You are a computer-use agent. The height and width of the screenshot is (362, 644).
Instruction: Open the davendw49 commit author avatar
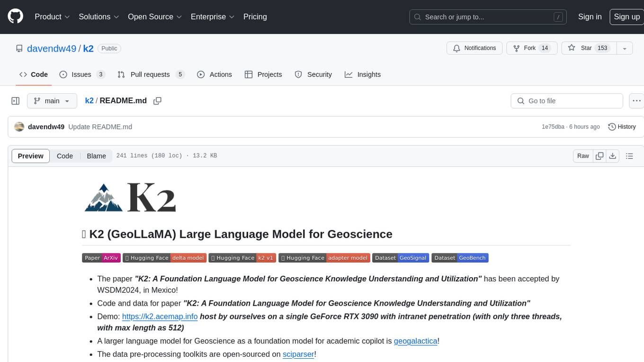tap(19, 127)
